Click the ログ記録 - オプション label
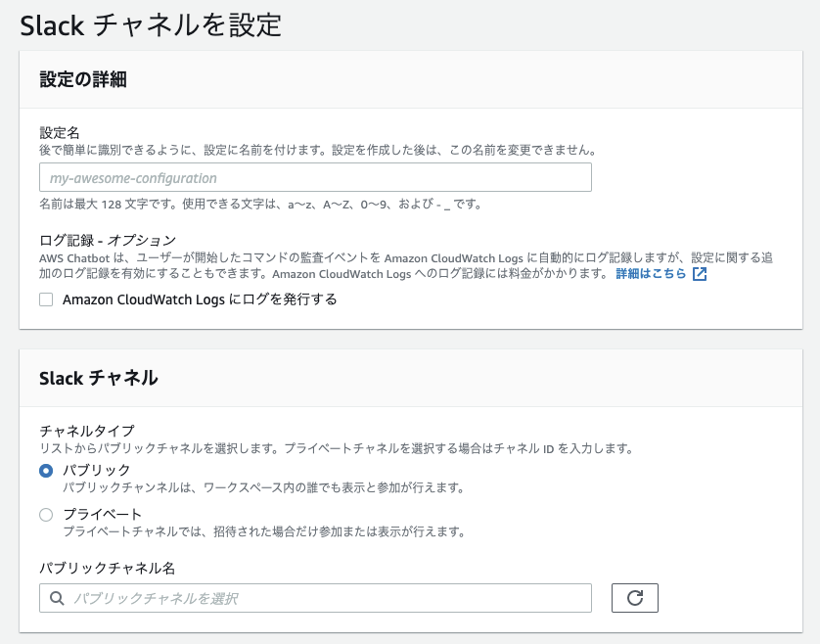 pyautogui.click(x=108, y=240)
